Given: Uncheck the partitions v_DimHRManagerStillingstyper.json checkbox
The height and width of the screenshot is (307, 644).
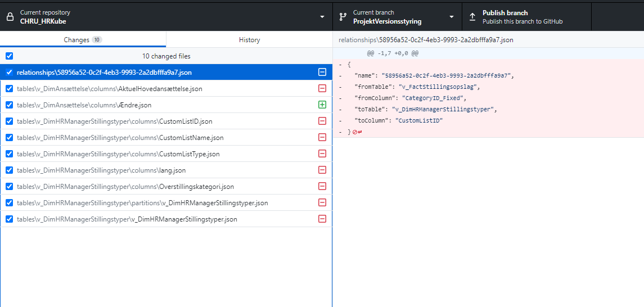Looking at the screenshot, I should [10, 203].
